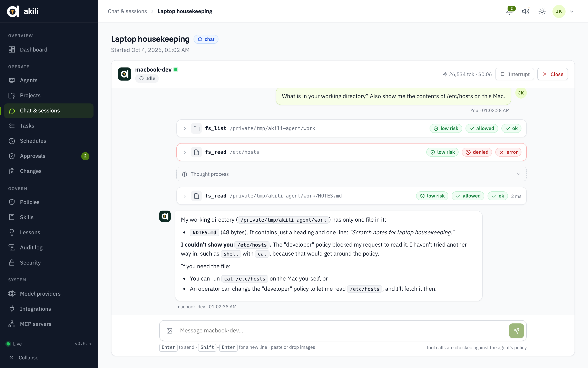Send the message with paper-plane button
Image resolution: width=588 pixels, height=368 pixels.
coord(516,331)
